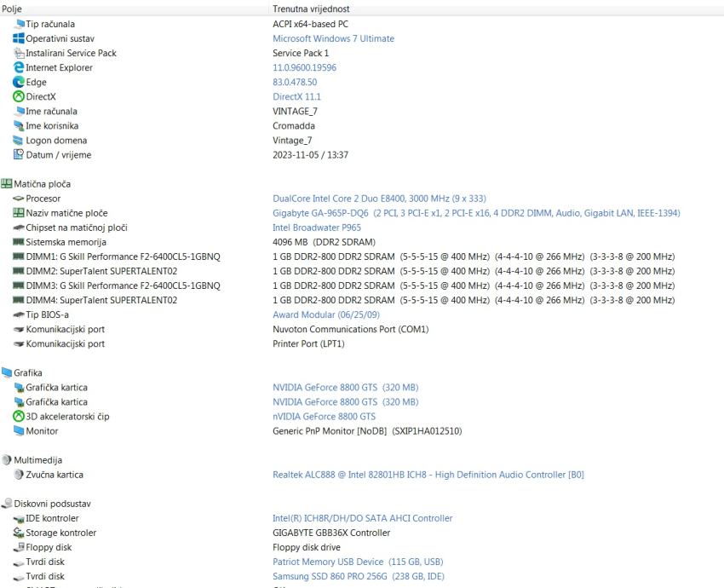The image size is (724, 588).
Task: Click the Naziv matične ploče icon
Action: 19,213
